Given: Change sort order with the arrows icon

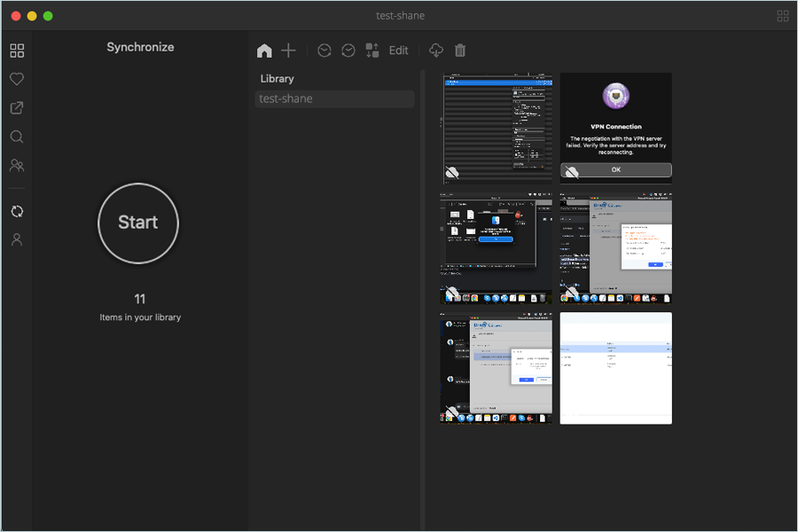Looking at the screenshot, I should point(372,51).
